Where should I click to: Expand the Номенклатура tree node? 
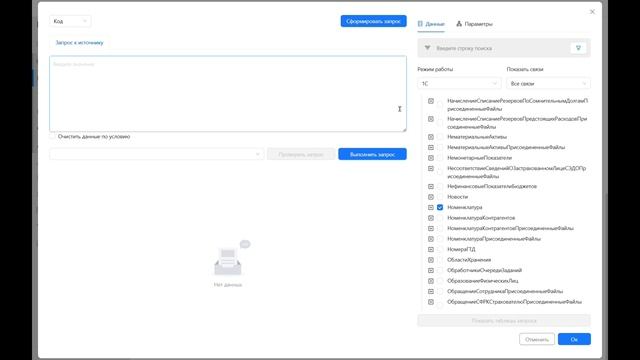pyautogui.click(x=431, y=207)
